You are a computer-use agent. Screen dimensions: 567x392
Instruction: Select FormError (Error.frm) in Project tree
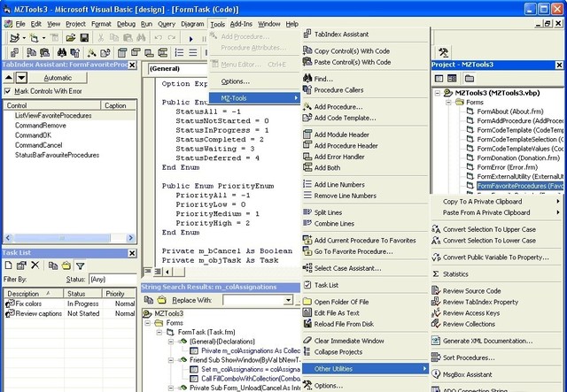(508, 167)
